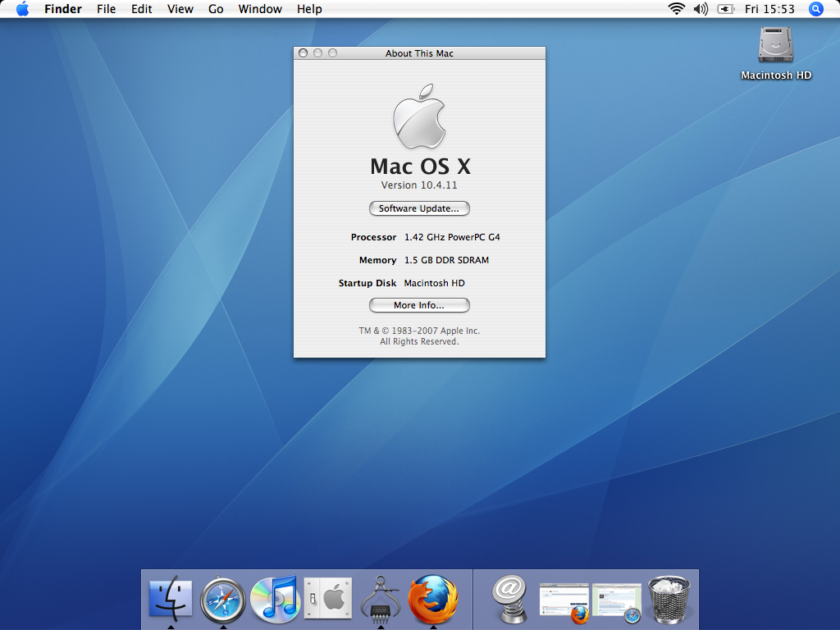The image size is (840, 630).
Task: Open the File menu
Action: point(106,9)
